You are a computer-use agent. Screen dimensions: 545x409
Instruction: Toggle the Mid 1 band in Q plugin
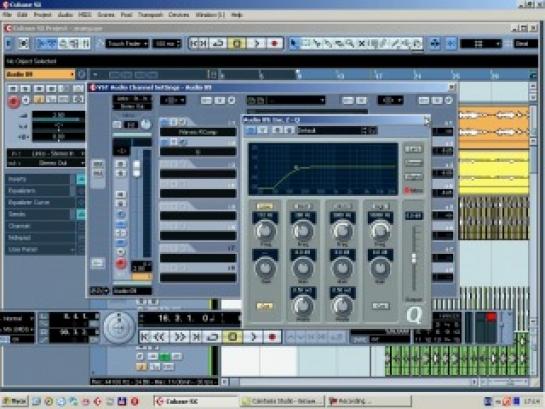pos(303,206)
